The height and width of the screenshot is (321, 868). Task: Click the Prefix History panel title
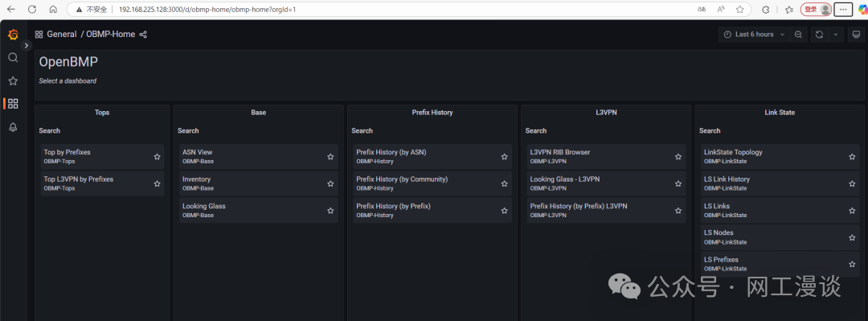pos(432,113)
